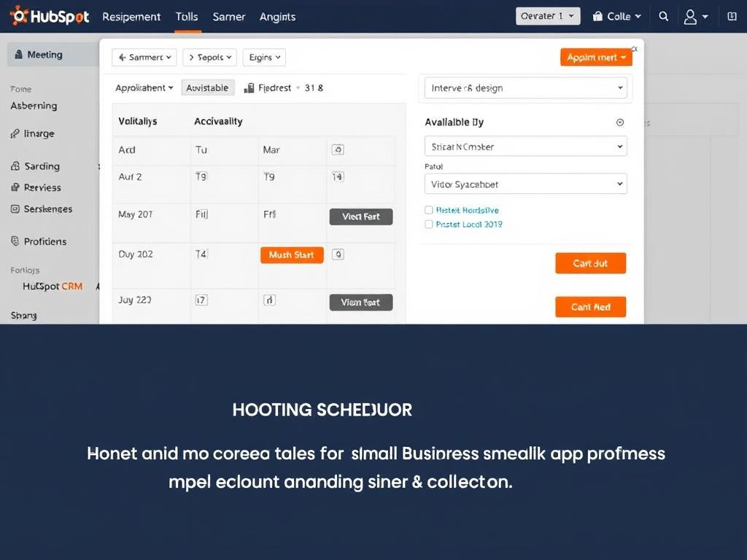
Task: Click the Profiles icon in the sidebar
Action: [x=18, y=241]
